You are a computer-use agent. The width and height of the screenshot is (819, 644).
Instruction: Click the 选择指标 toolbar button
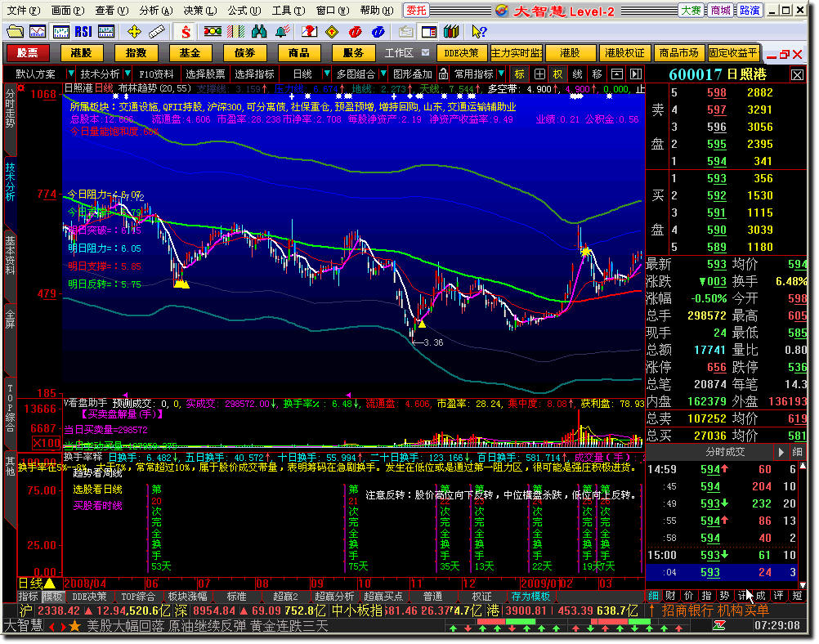pos(254,74)
